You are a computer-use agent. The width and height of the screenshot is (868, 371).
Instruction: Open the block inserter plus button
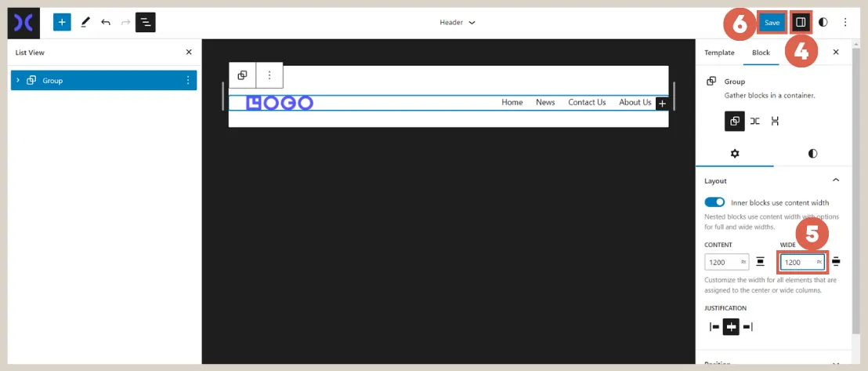[x=62, y=22]
